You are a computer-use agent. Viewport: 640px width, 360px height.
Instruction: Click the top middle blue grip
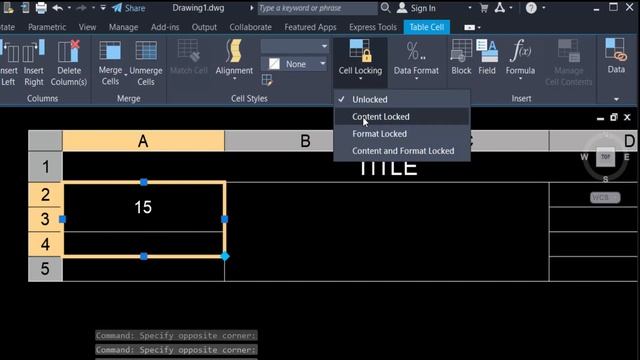pyautogui.click(x=144, y=182)
